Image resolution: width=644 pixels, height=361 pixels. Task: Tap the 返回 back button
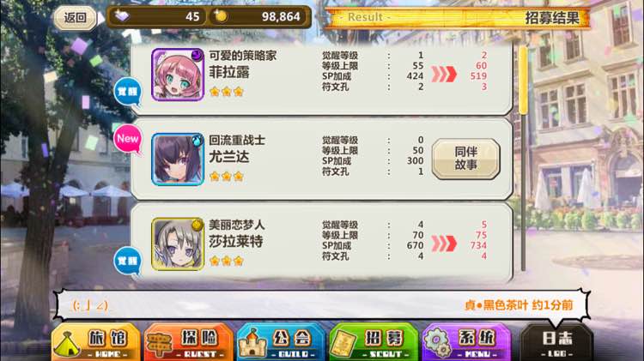[75, 18]
